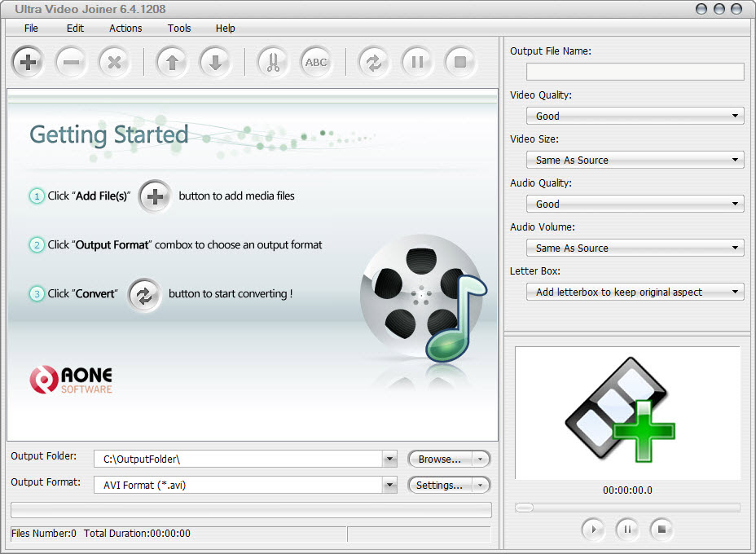
Task: Expand the Letter Box dropdown
Action: pyautogui.click(x=635, y=292)
